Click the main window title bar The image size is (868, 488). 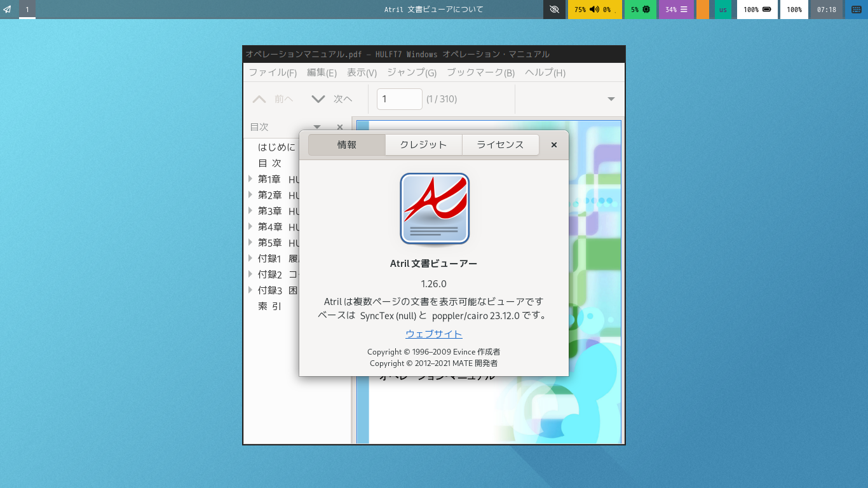click(434, 55)
